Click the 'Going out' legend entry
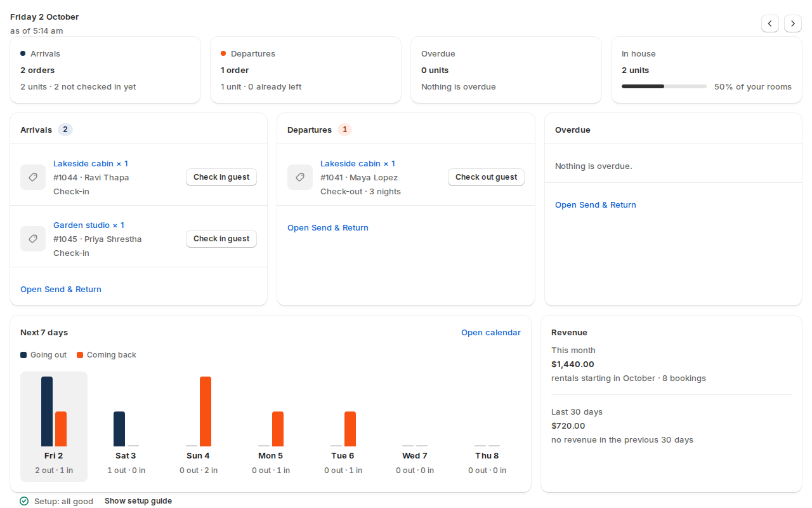This screenshot has width=812, height=508. click(x=44, y=355)
